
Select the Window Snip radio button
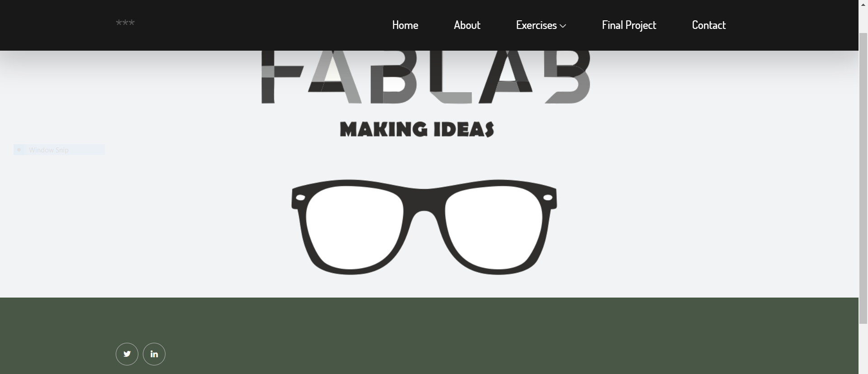point(19,150)
